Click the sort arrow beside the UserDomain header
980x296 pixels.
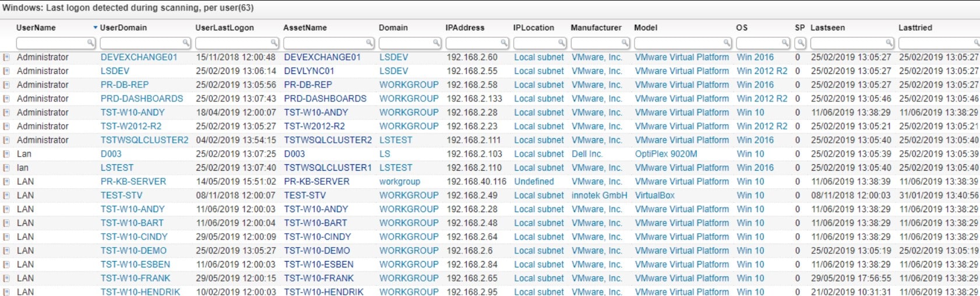pos(96,27)
